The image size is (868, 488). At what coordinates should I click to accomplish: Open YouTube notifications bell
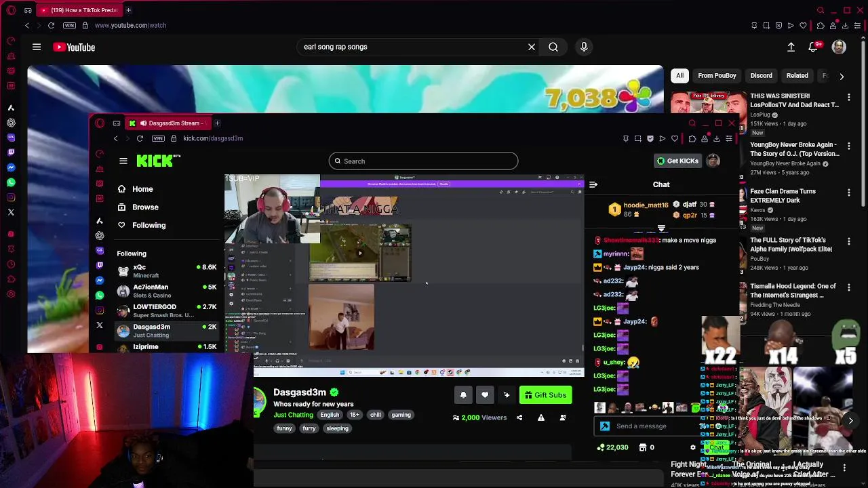click(813, 47)
